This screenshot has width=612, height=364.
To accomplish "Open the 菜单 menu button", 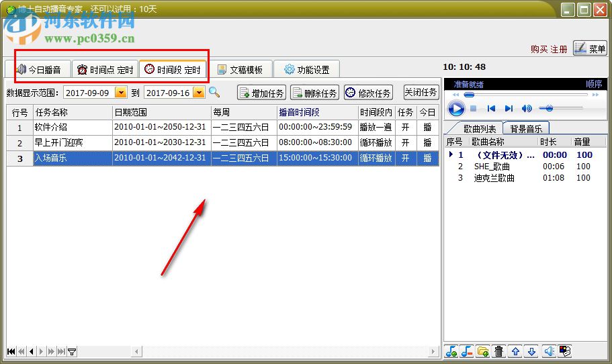I will coord(590,48).
